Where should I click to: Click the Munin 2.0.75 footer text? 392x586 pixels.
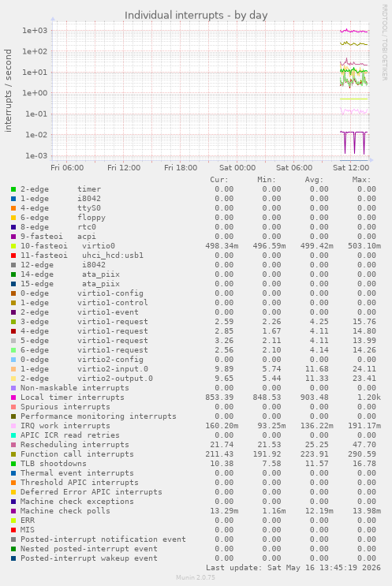coord(196,577)
